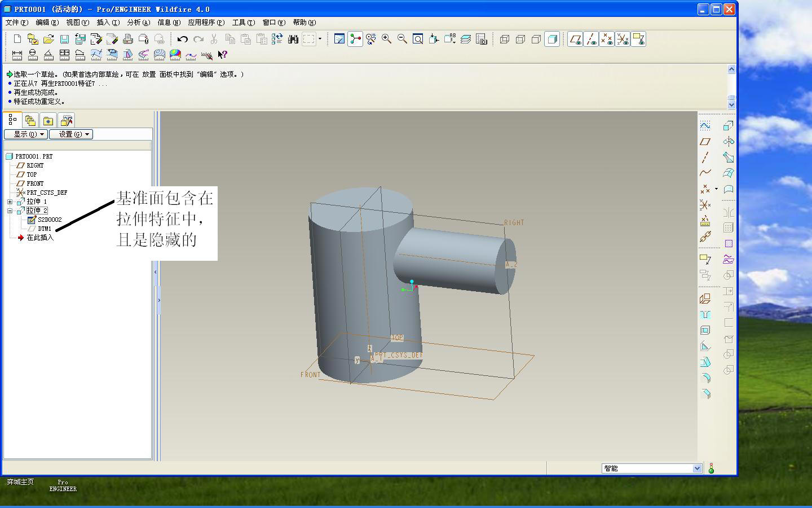This screenshot has height=508, width=812.
Task: Click the 设置 button in model tree
Action: point(70,134)
